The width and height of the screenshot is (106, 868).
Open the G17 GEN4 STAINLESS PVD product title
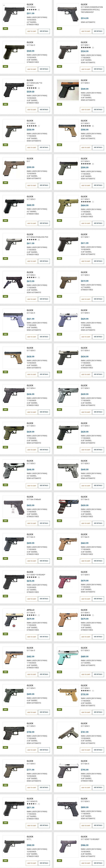pos(37,237)
